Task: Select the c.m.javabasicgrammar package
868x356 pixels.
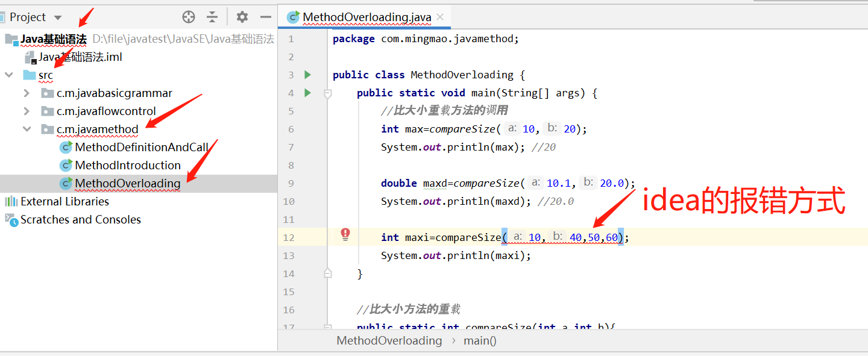Action: click(x=115, y=93)
